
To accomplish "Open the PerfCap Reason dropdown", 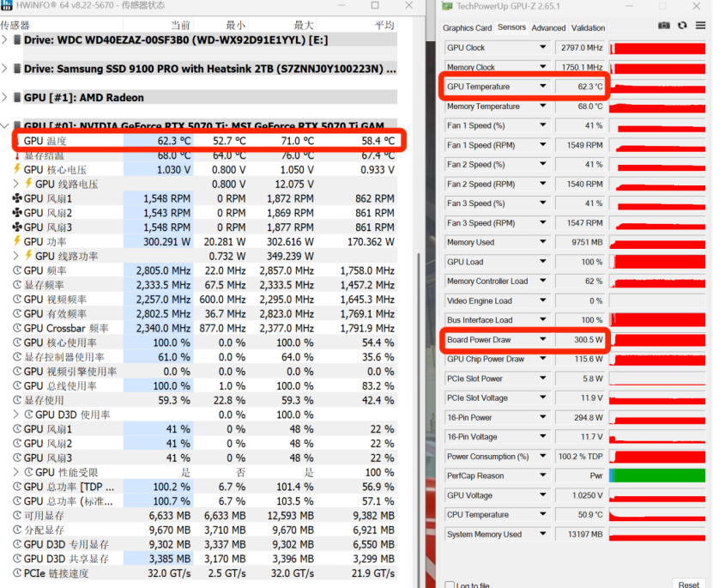I will [x=543, y=476].
